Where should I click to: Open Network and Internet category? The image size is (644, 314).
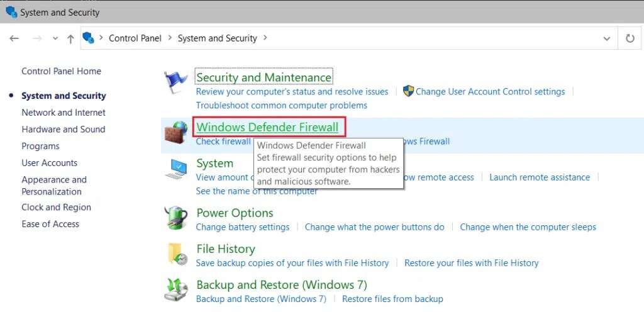click(64, 113)
